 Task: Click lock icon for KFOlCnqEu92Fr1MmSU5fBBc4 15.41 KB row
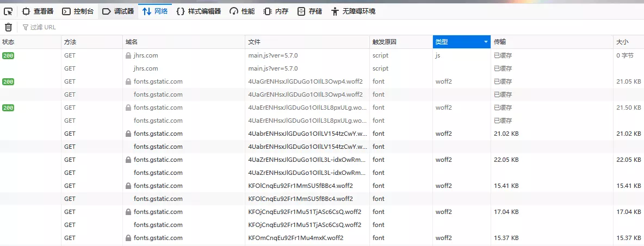128,186
